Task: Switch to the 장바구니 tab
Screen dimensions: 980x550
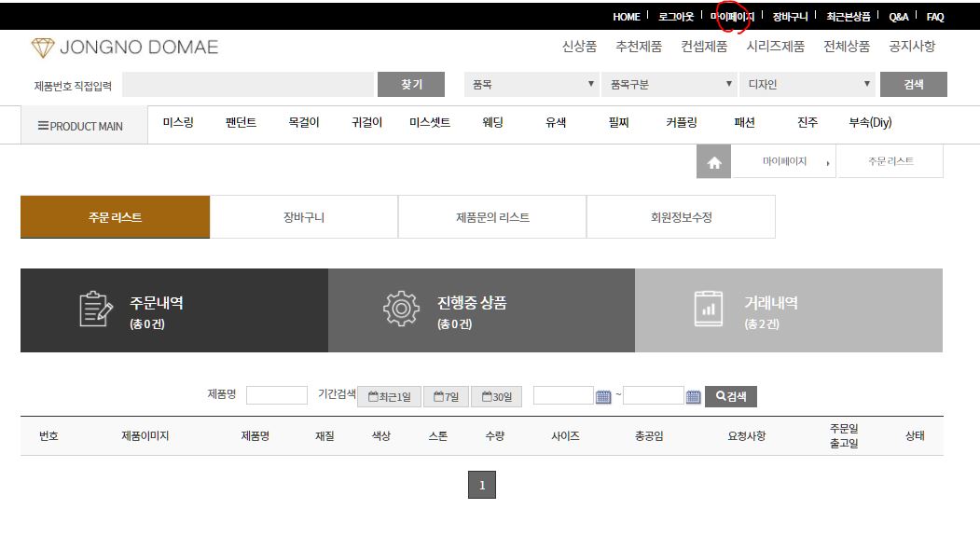Action: (304, 217)
